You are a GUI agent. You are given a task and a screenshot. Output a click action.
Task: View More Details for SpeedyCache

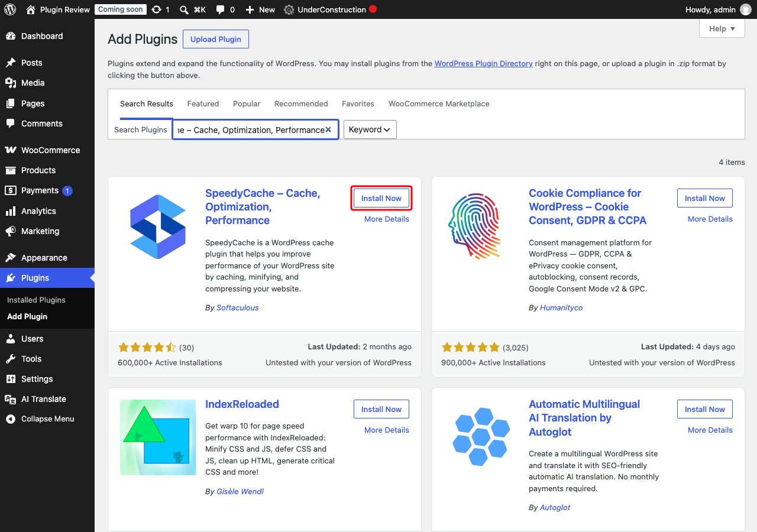pyautogui.click(x=387, y=219)
